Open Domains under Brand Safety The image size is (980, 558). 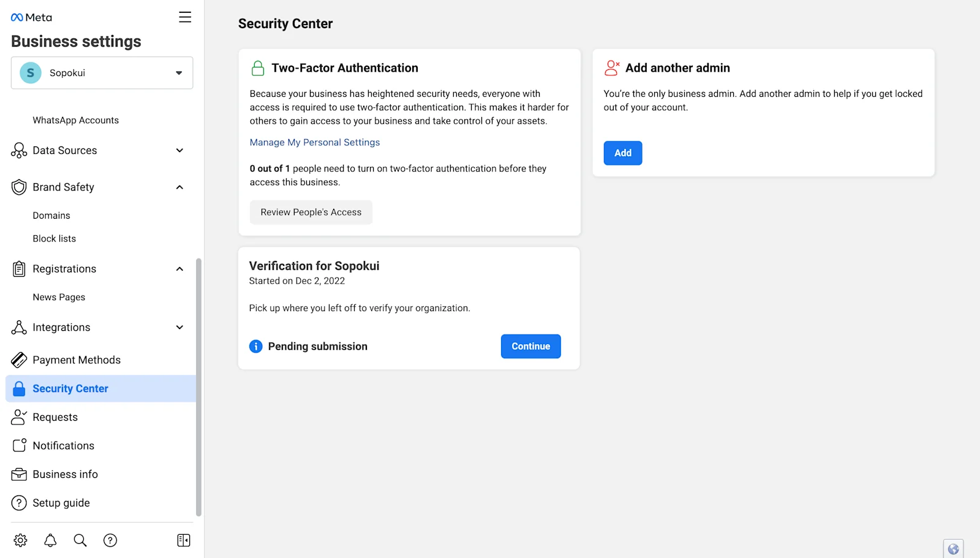click(51, 216)
